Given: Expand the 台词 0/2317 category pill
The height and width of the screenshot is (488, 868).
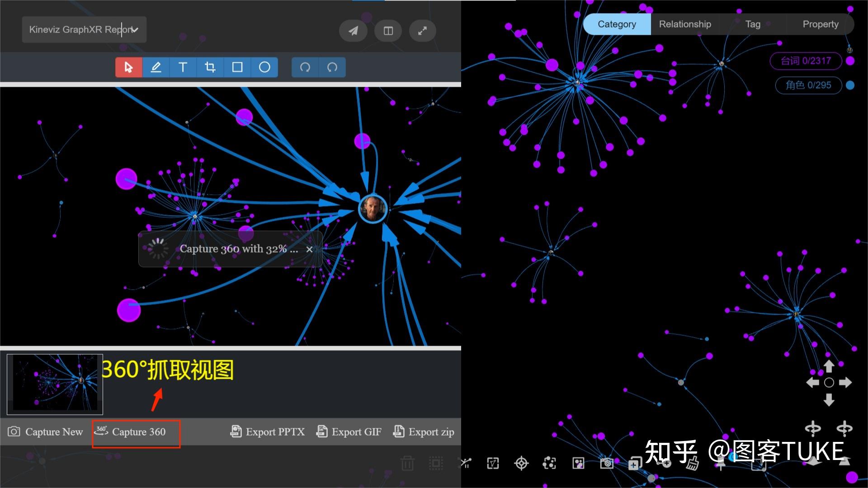Looking at the screenshot, I should [806, 61].
